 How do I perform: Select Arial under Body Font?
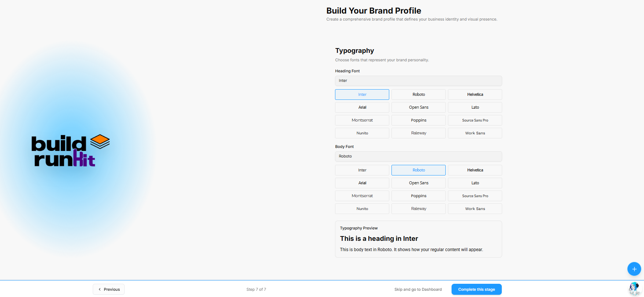point(362,183)
